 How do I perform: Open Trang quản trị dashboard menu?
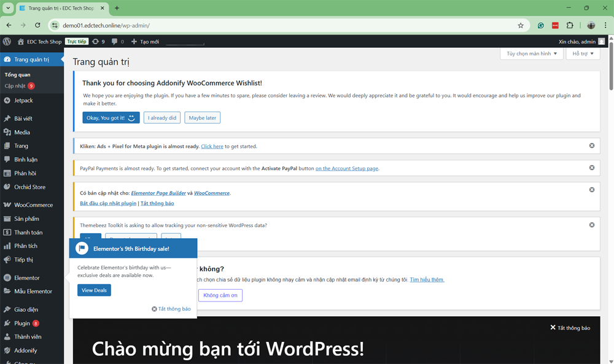[32, 60]
